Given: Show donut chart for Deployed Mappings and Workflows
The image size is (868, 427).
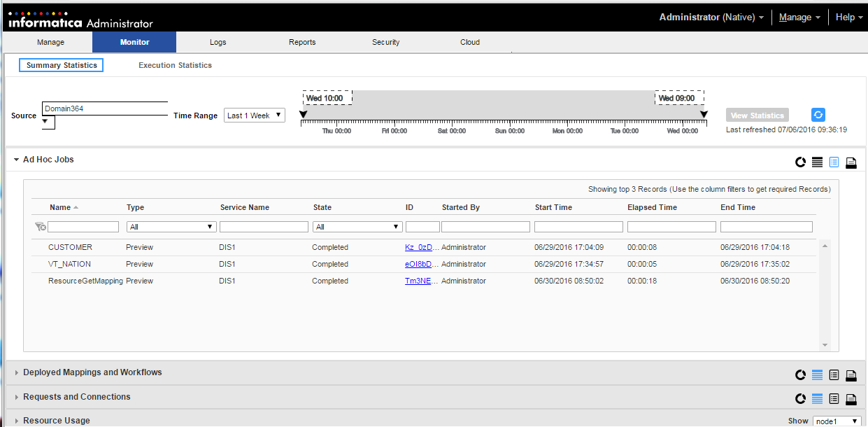Looking at the screenshot, I should pos(800,375).
